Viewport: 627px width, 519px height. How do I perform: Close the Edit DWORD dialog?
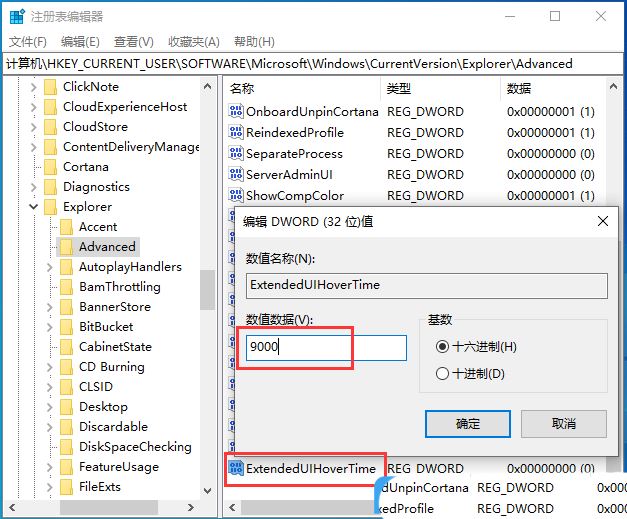[603, 221]
